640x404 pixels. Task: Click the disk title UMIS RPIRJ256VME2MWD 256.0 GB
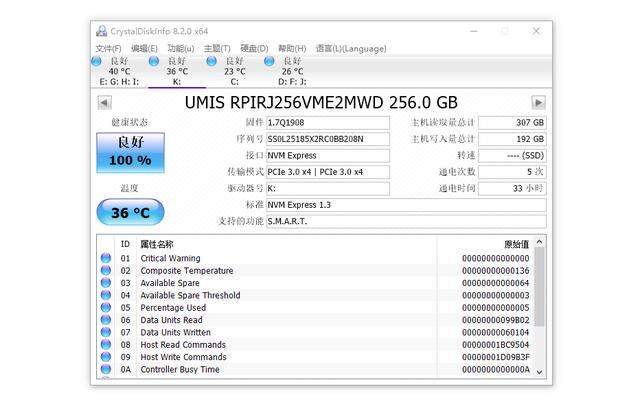[321, 102]
